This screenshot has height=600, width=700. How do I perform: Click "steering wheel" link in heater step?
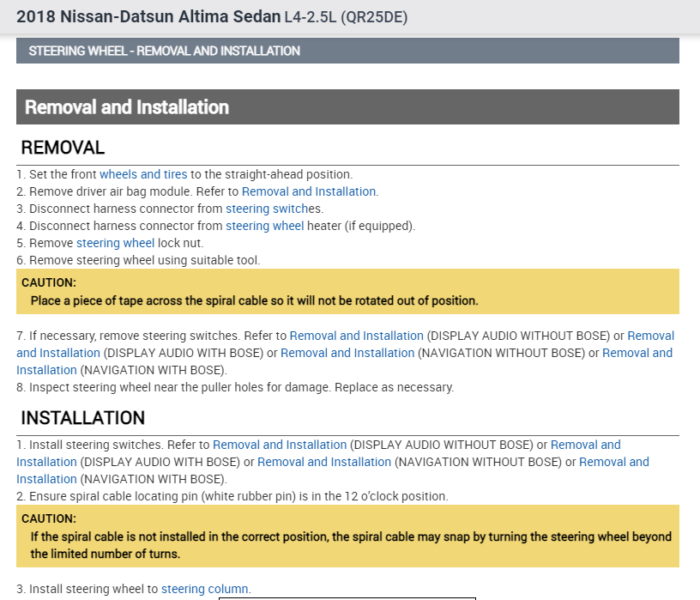point(264,226)
